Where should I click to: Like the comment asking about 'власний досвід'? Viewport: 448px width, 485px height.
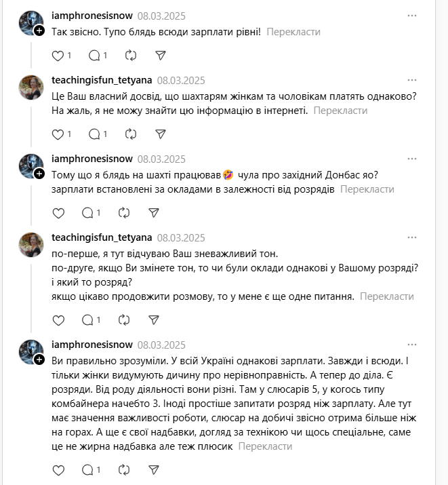pos(58,134)
